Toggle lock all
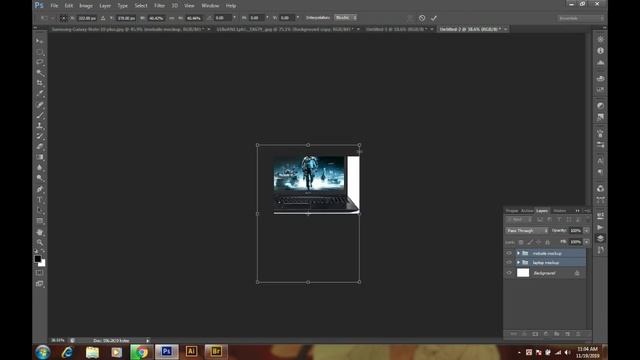The height and width of the screenshot is (360, 640). pyautogui.click(x=548, y=242)
